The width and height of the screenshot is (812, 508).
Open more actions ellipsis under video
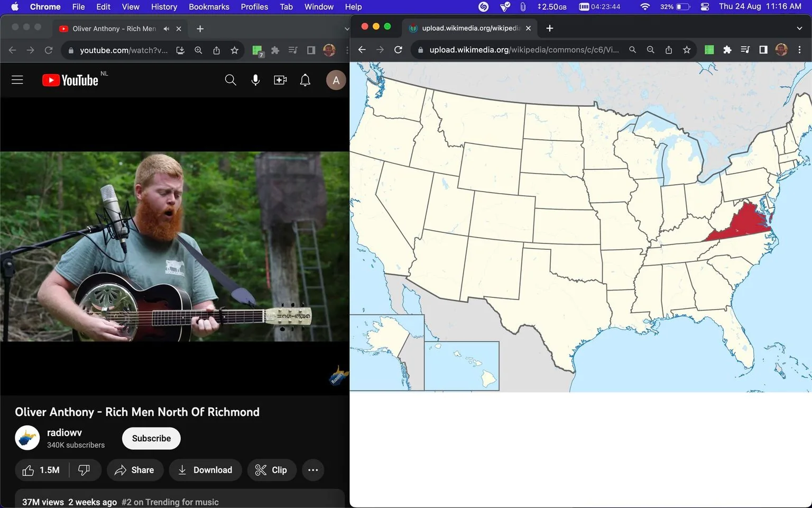click(313, 470)
